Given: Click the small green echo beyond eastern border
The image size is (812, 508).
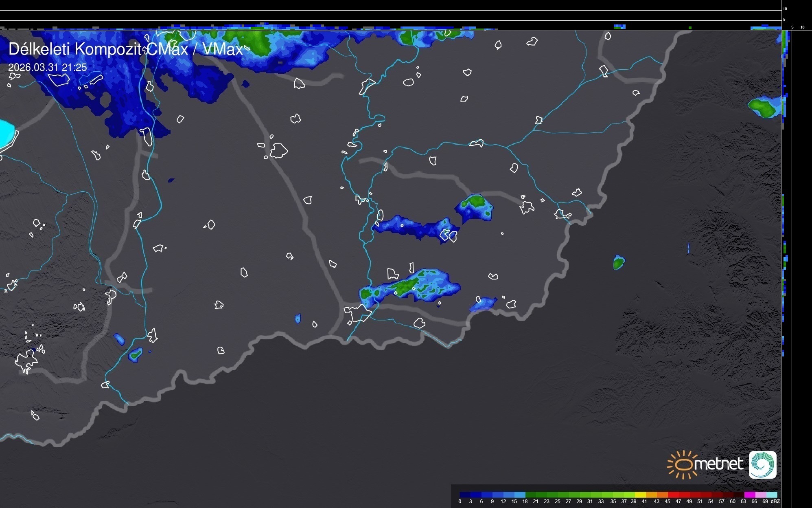Looking at the screenshot, I should click(x=618, y=263).
